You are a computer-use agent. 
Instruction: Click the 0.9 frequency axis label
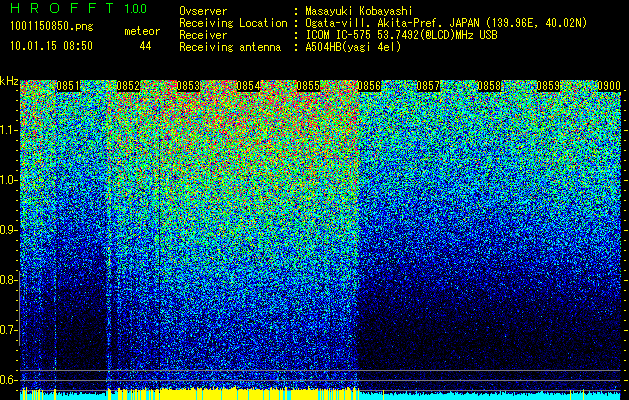pyautogui.click(x=9, y=230)
